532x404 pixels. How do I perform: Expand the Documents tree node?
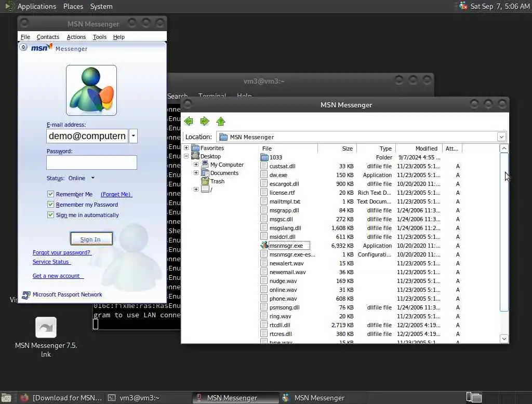pos(196,172)
